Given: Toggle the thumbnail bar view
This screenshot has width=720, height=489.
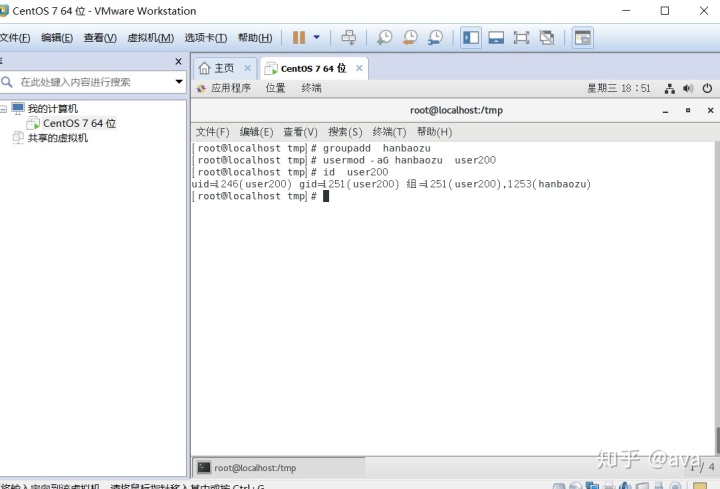Looking at the screenshot, I should pyautogui.click(x=496, y=38).
